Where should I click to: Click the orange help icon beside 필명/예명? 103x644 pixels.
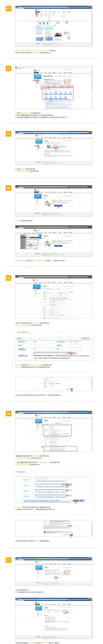pos(26,349)
